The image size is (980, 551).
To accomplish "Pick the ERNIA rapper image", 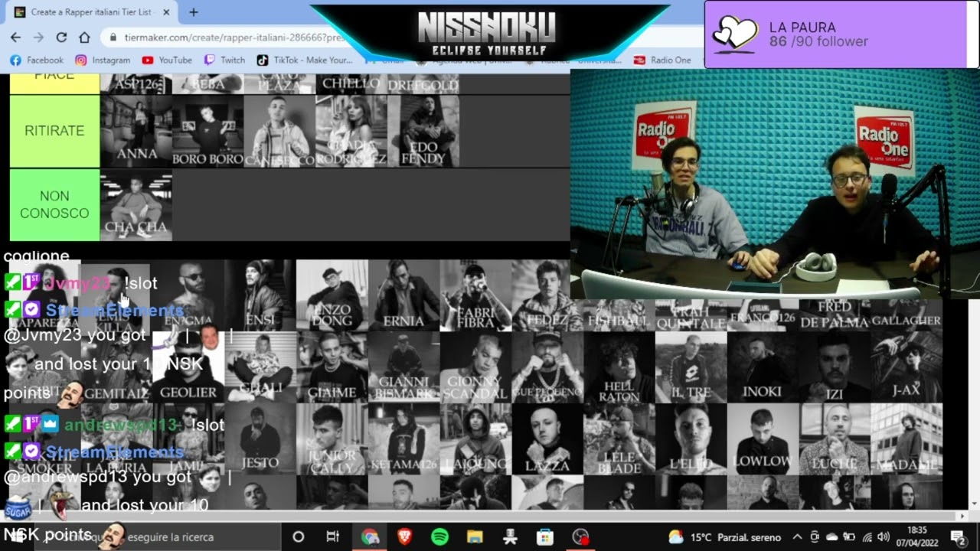I will pos(404,295).
